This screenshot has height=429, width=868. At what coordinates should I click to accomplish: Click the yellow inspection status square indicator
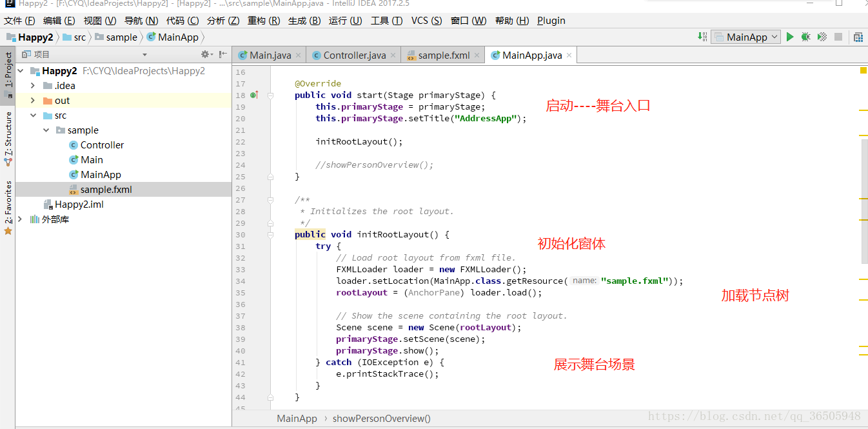[x=863, y=70]
